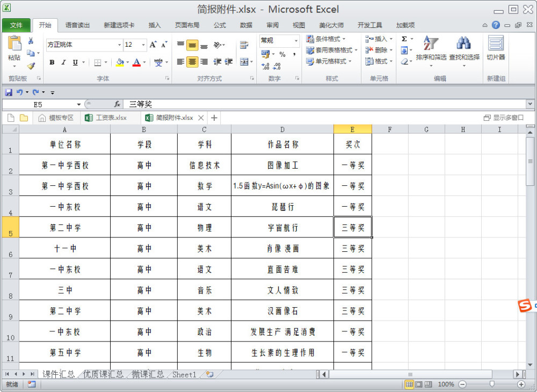Click the Cut scissors icon
The image size is (537, 392).
point(31,41)
